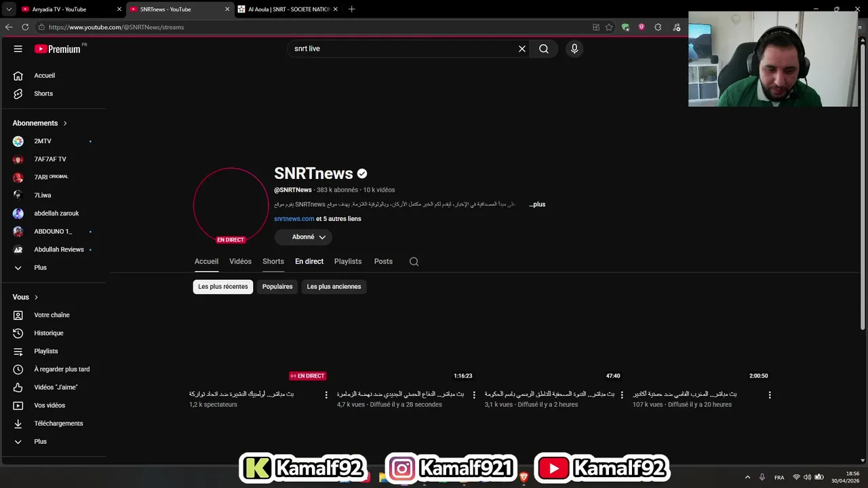Viewport: 868px width, 488px height.
Task: Switch to the channel Shorts tab
Action: [x=273, y=262]
